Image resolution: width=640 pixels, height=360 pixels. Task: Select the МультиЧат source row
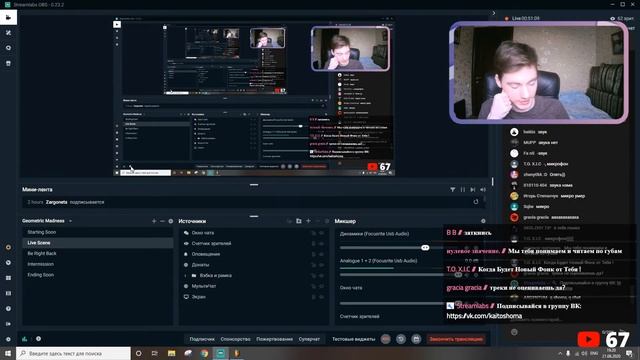tap(254, 286)
